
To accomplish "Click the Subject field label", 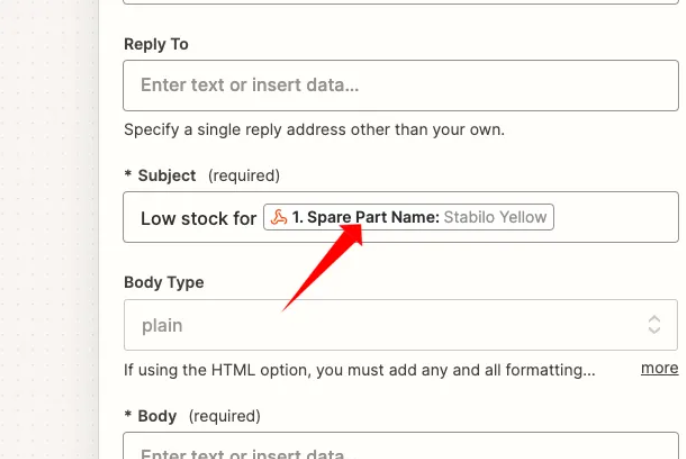I will [x=167, y=175].
